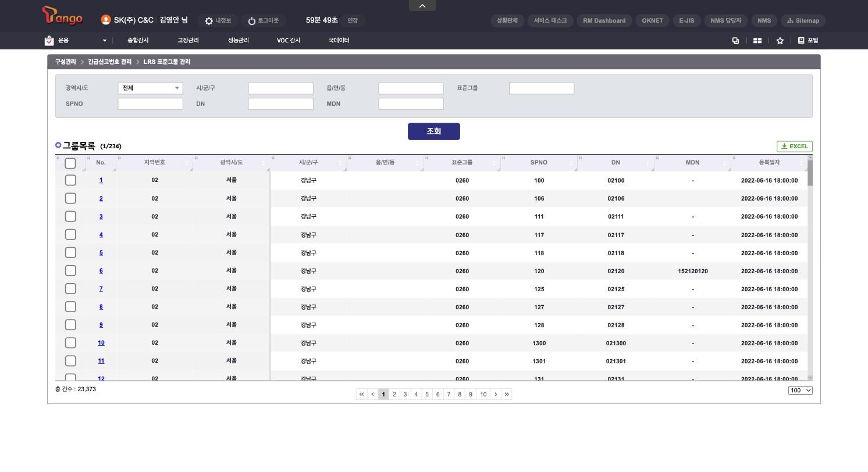This screenshot has width=868, height=472.
Task: Expand the 운용 menu dropdown arrow
Action: tap(105, 41)
